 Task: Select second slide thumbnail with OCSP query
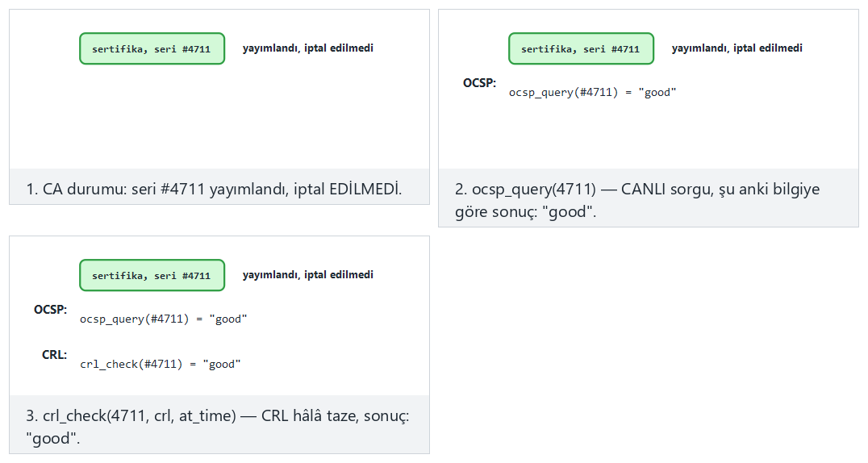(x=649, y=118)
